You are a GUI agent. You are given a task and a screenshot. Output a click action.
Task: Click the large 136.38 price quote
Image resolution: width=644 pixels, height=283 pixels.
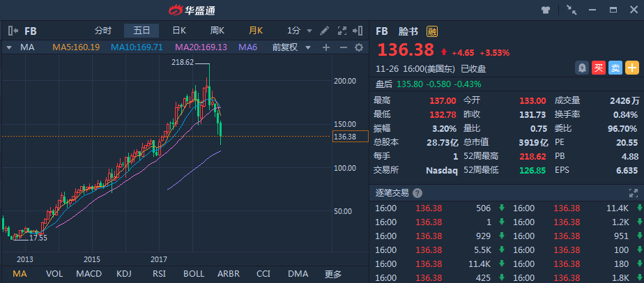pos(406,50)
